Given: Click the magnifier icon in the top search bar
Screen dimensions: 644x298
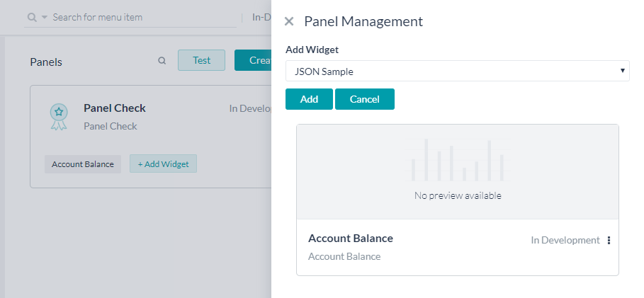Looking at the screenshot, I should tap(32, 17).
